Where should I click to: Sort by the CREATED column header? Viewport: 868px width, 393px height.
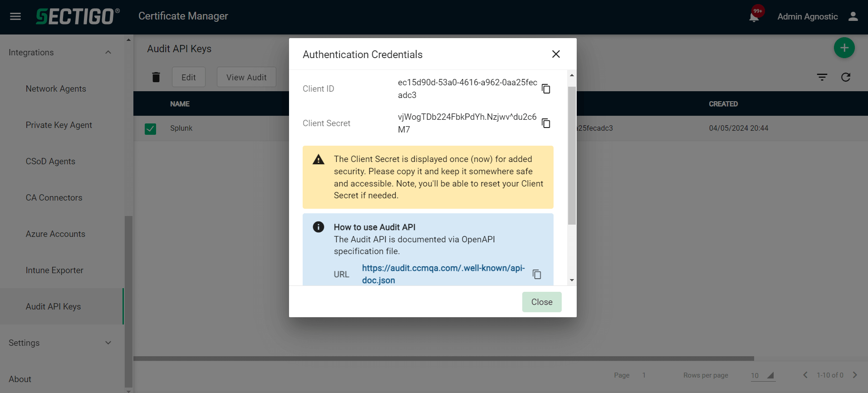723,104
